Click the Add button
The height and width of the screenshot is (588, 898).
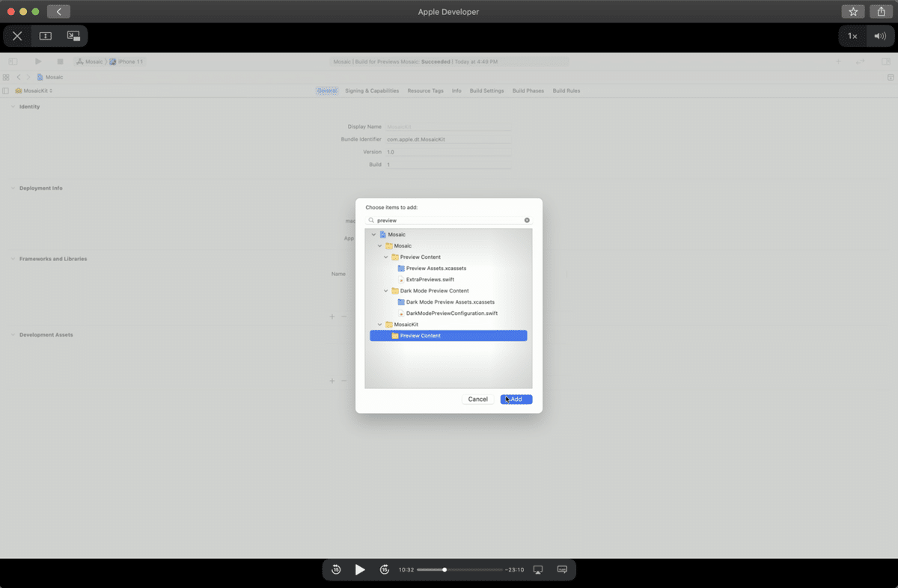pos(516,399)
